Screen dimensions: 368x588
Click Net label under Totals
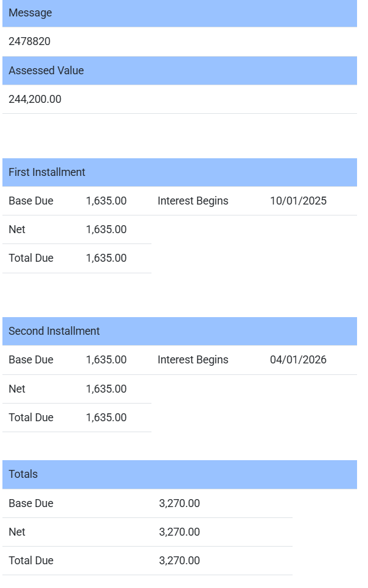tap(17, 532)
